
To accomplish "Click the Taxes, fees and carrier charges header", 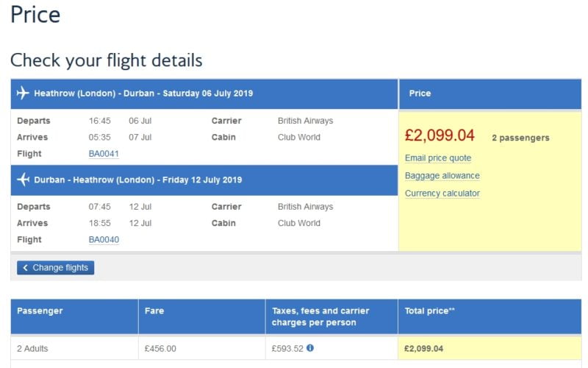I will (x=331, y=316).
